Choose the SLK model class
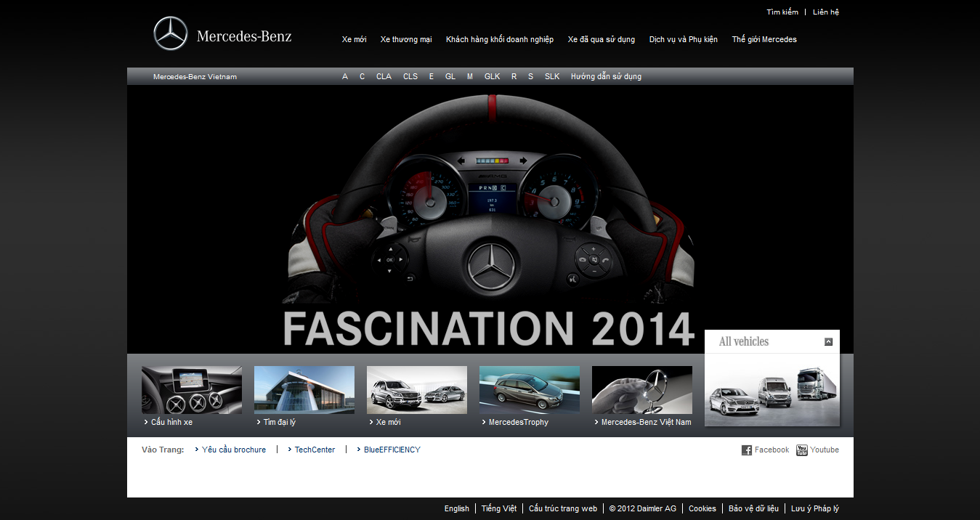Screen dimensions: 980x520 coord(552,76)
